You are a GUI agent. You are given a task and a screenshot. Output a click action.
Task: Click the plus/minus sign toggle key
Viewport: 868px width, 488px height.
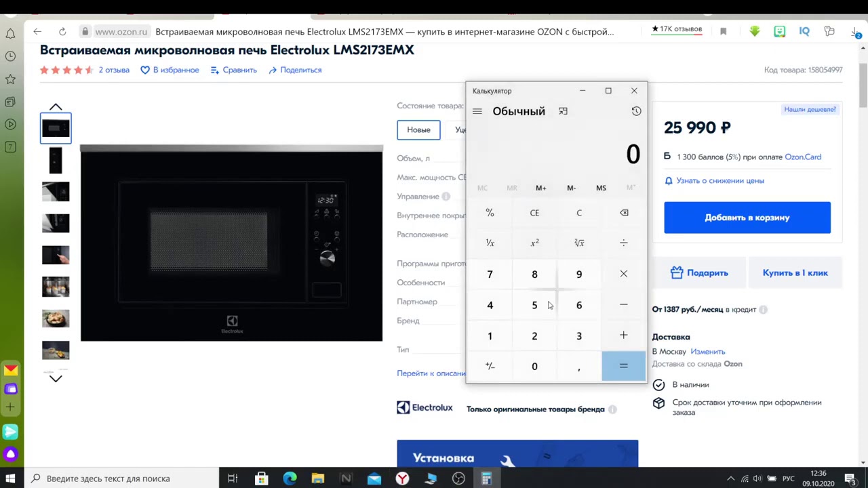[x=490, y=366]
